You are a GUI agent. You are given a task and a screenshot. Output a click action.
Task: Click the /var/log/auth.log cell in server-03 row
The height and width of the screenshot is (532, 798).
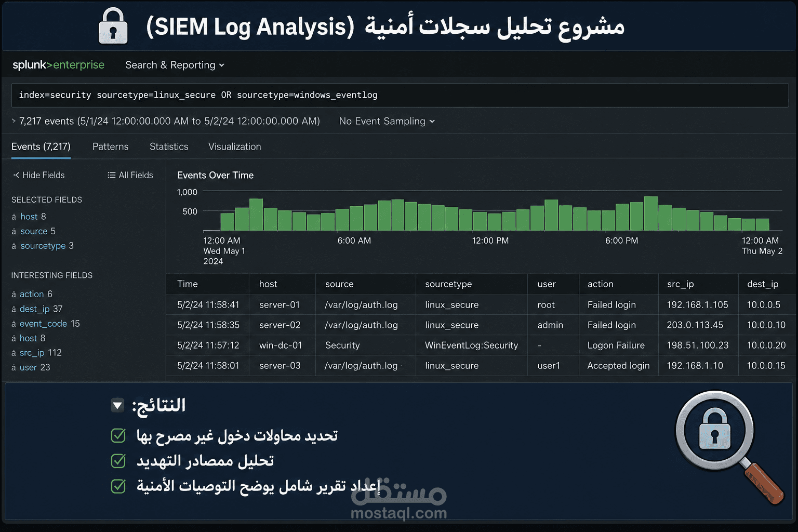(361, 366)
